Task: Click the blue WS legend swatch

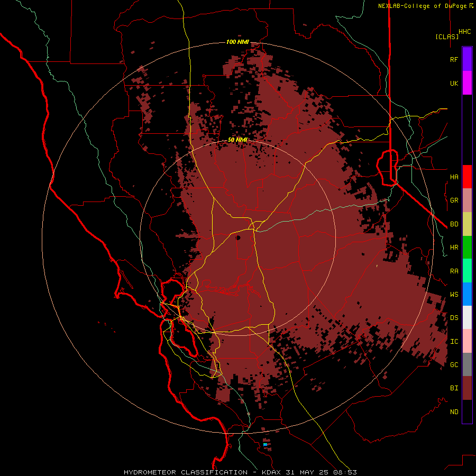Action: click(x=467, y=294)
